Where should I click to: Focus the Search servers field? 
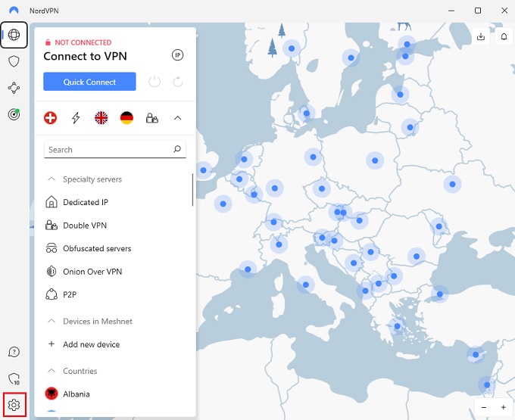click(115, 150)
